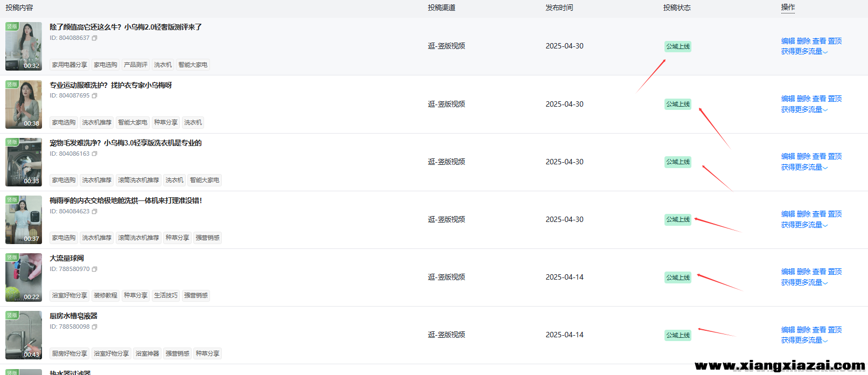Expand 获得更多流量 for 梅雨季的内衣 row
This screenshot has height=375, width=868.
pyautogui.click(x=804, y=225)
